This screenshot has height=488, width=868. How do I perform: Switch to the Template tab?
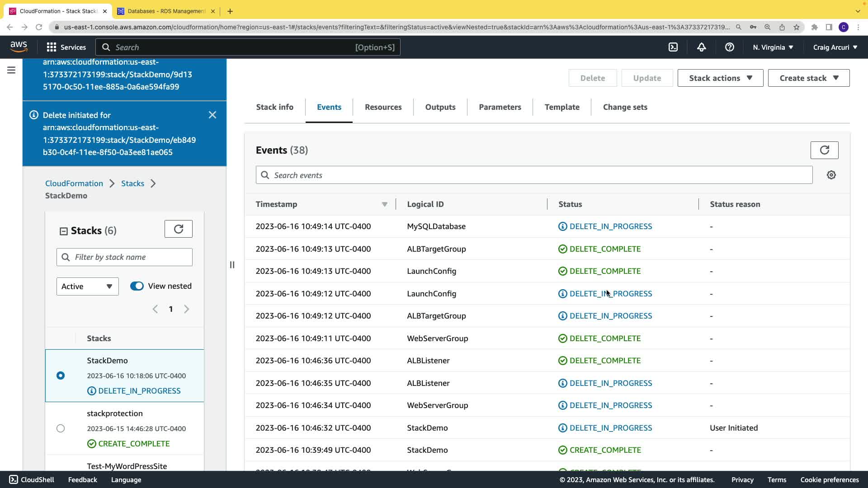click(561, 107)
